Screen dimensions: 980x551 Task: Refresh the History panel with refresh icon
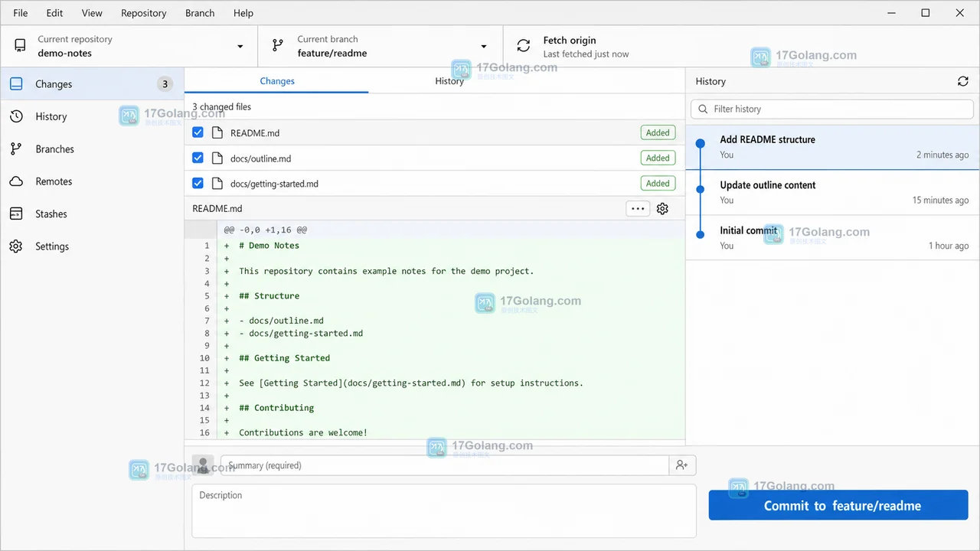click(x=963, y=81)
